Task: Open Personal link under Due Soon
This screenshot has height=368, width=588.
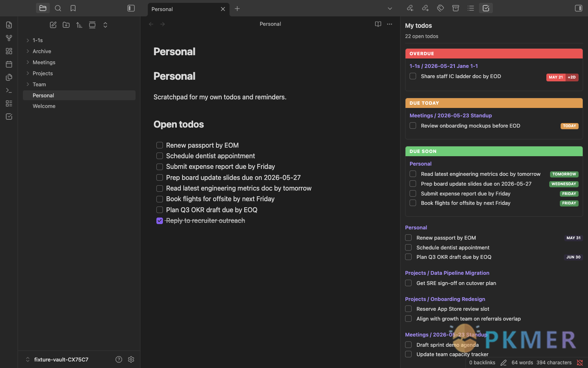Action: [421, 164]
